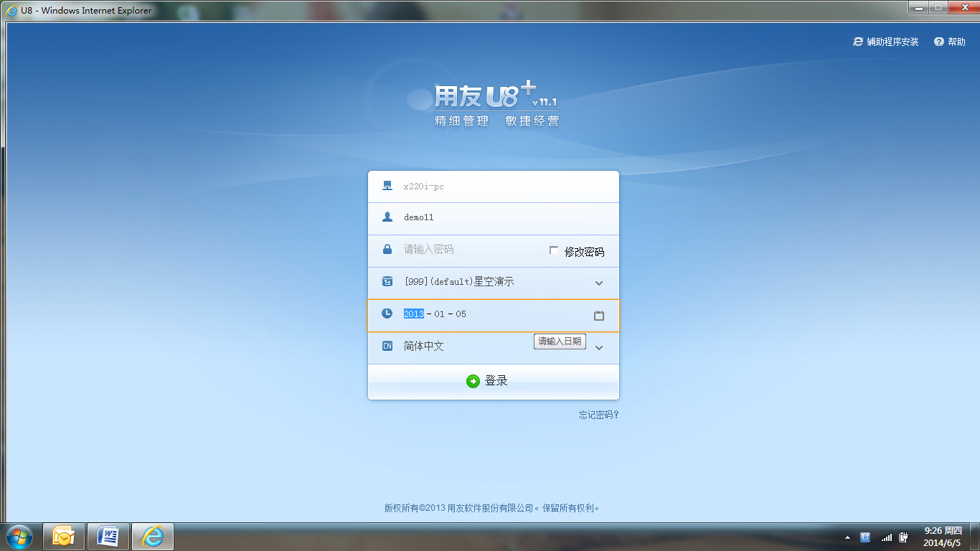980x551 pixels.
Task: Click the database icon beside [999](default)星空演示
Action: click(387, 281)
